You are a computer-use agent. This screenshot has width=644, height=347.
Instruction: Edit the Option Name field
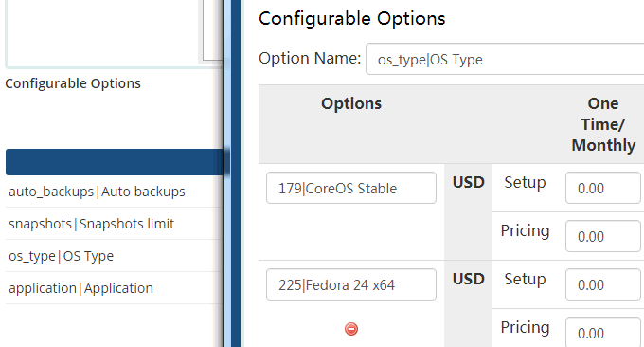505,59
